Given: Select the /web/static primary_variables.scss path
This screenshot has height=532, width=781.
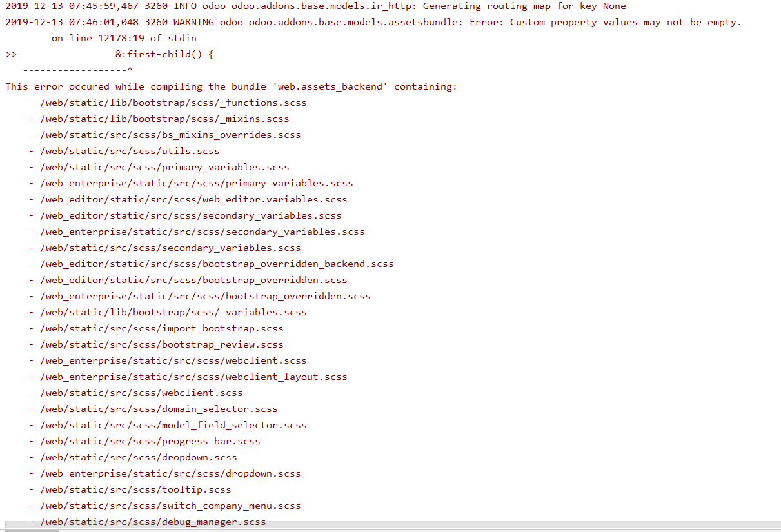Looking at the screenshot, I should pos(164,167).
